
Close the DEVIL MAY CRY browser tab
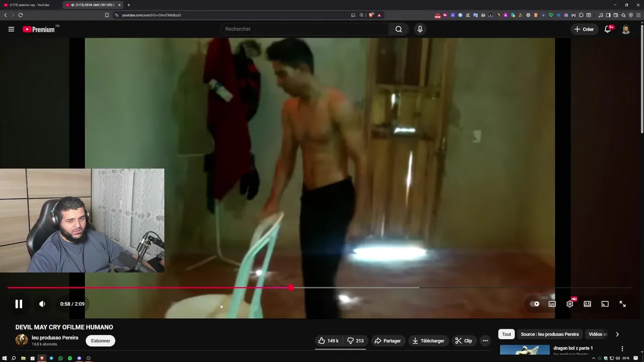pyautogui.click(x=119, y=5)
